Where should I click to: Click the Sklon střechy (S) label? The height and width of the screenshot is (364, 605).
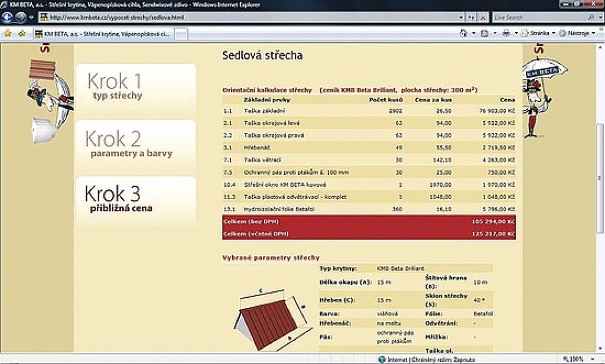point(447,300)
